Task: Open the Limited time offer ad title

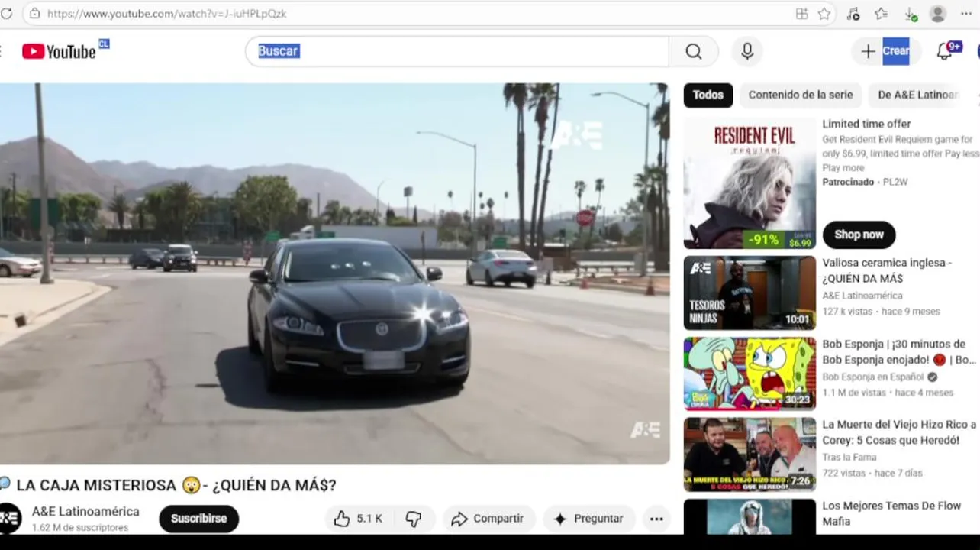Action: point(866,124)
